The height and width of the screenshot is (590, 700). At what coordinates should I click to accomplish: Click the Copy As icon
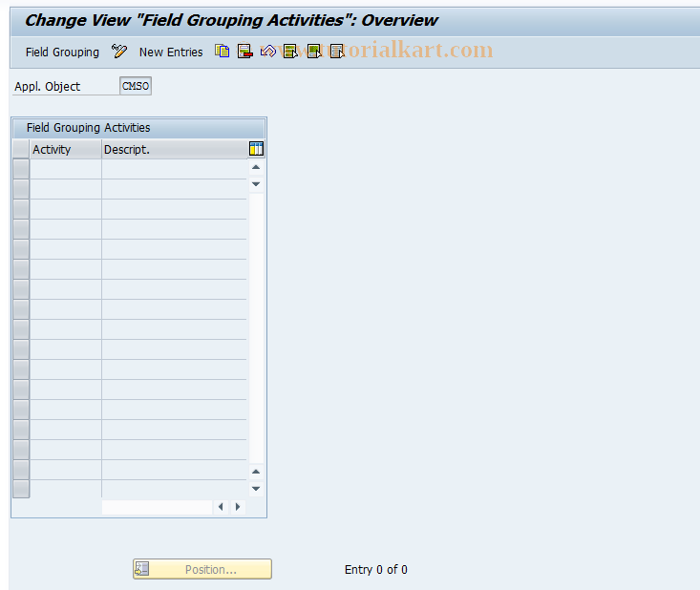click(222, 52)
